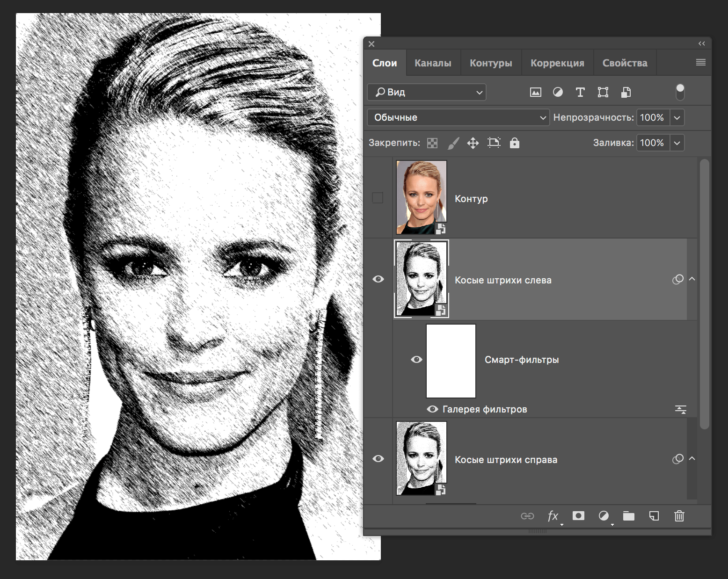Delete the selected layer
Image resolution: width=728 pixels, height=579 pixels.
[x=679, y=516]
